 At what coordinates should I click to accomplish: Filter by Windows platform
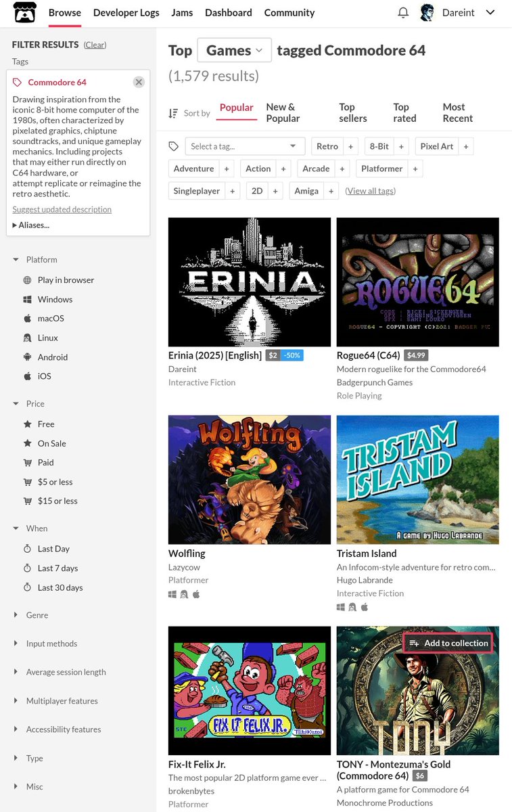[x=47, y=299]
